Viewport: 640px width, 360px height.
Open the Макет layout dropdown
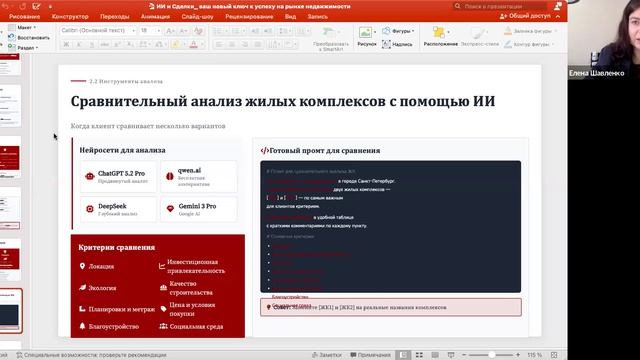(22, 27)
